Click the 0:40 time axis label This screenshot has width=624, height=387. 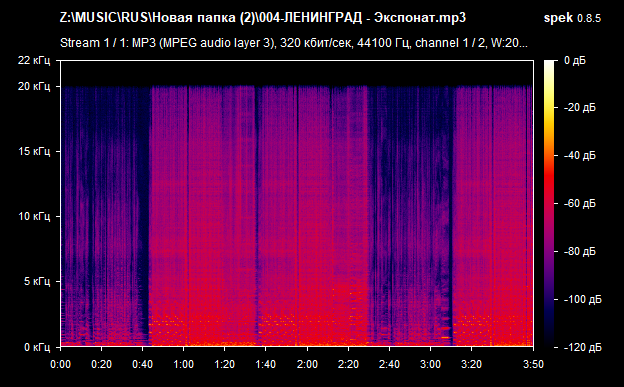[x=142, y=364]
